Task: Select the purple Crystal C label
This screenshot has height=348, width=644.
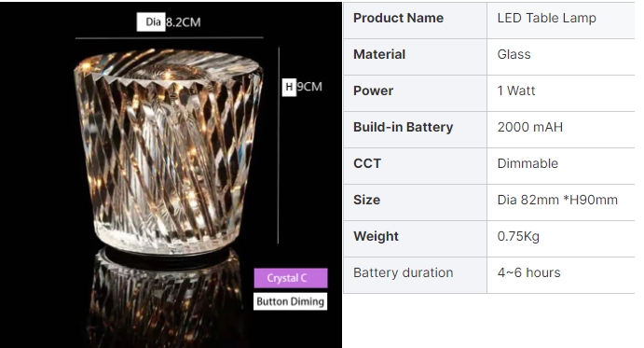Action: [291, 278]
